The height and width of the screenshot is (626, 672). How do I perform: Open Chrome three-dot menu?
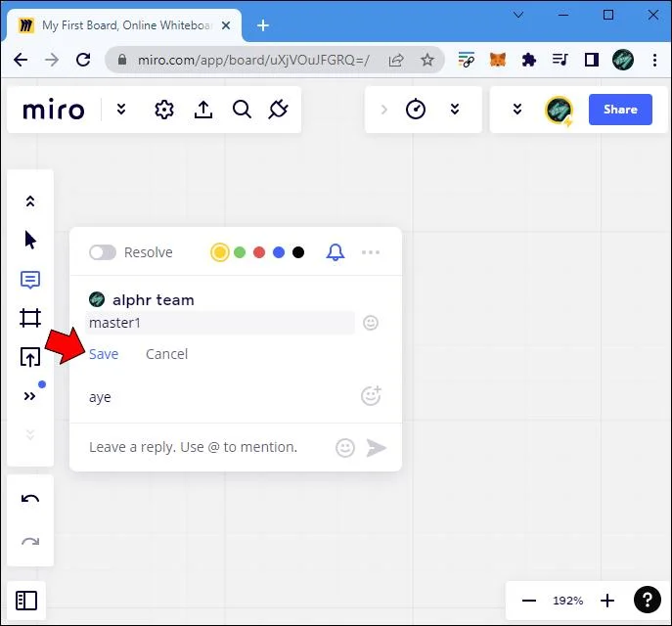tap(654, 60)
